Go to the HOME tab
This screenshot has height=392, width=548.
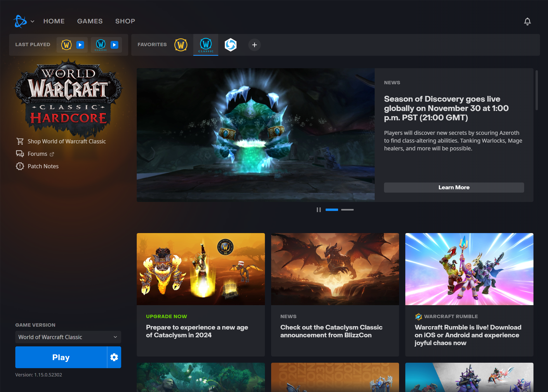[54, 21]
